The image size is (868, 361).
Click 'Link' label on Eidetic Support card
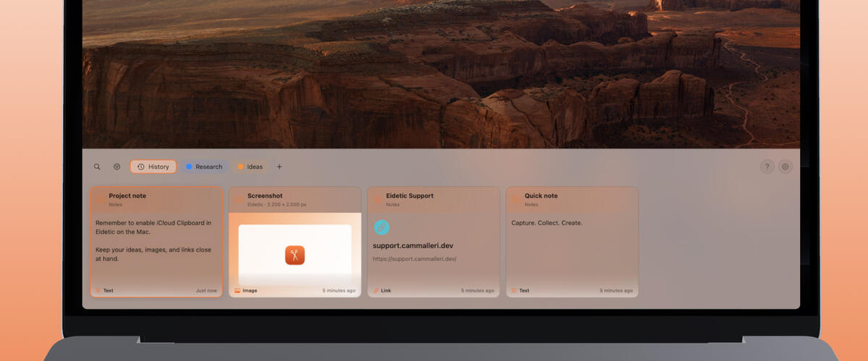[x=386, y=291]
